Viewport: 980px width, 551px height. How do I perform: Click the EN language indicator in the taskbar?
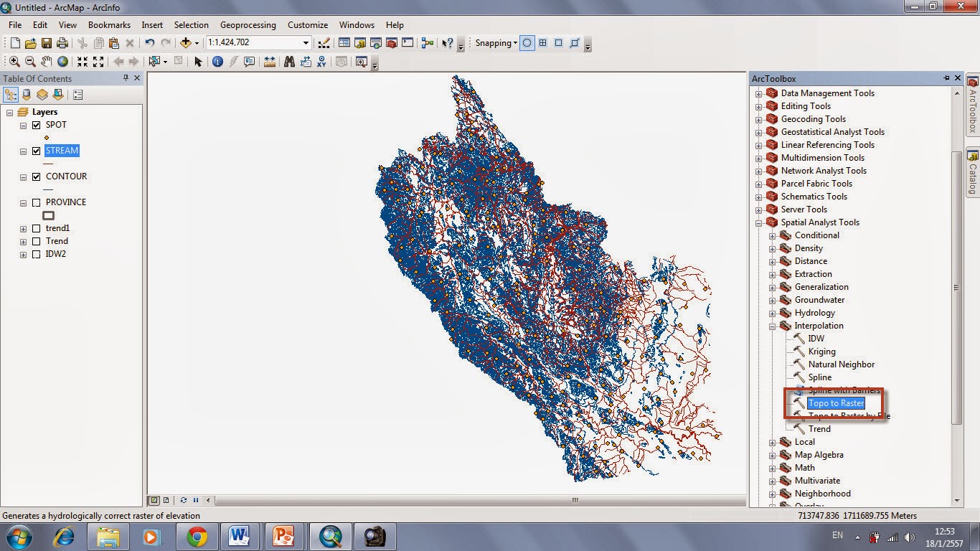pyautogui.click(x=837, y=536)
